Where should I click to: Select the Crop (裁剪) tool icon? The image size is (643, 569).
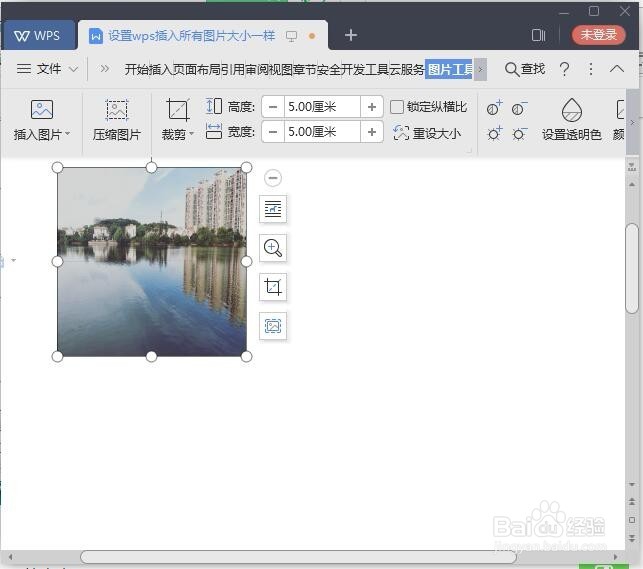click(178, 110)
